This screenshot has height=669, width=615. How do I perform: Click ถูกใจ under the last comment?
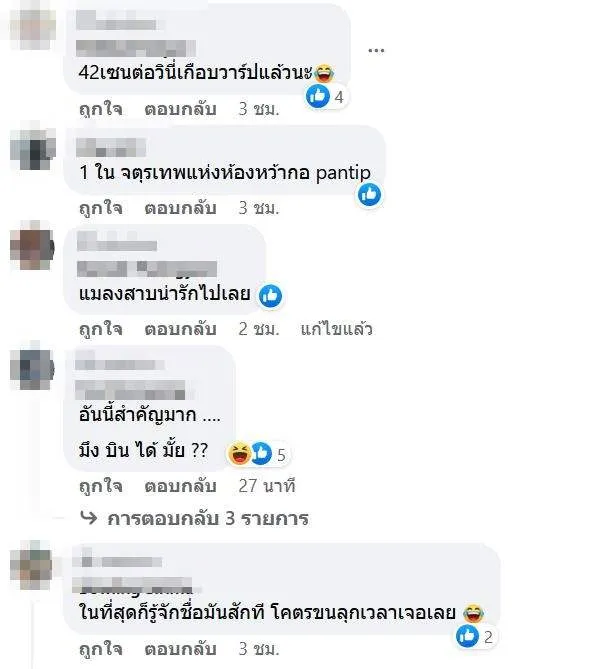pos(101,649)
